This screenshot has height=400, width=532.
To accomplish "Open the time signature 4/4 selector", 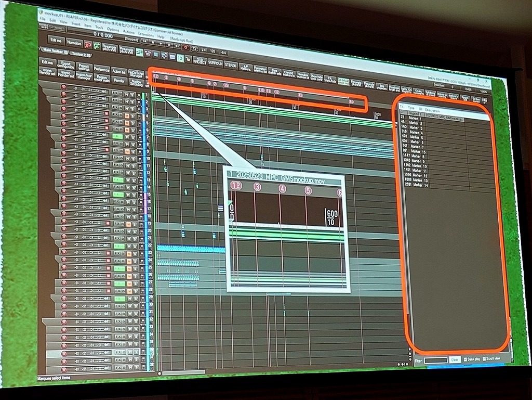I will [223, 51].
